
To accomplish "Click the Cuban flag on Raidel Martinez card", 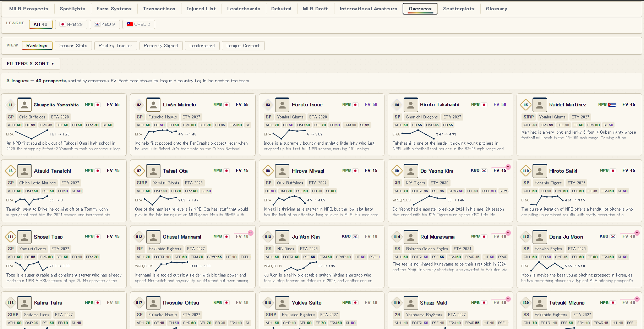I will click(612, 105).
